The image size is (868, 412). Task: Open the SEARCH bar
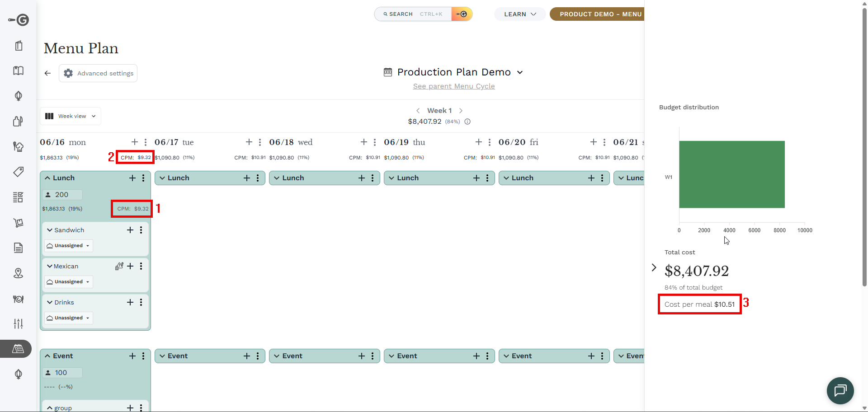coord(413,14)
